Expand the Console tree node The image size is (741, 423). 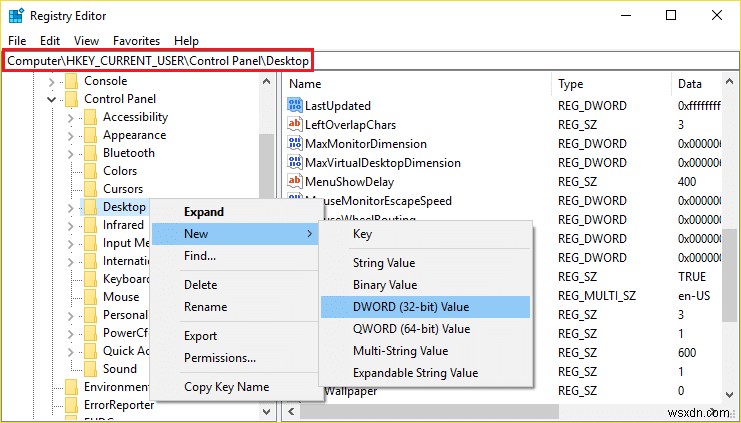coord(52,82)
